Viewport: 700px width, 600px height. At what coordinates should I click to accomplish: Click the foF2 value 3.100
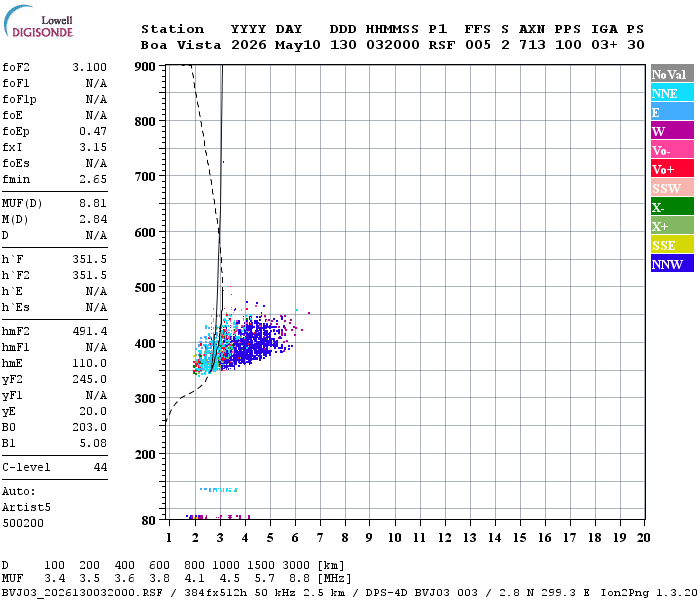pos(89,67)
